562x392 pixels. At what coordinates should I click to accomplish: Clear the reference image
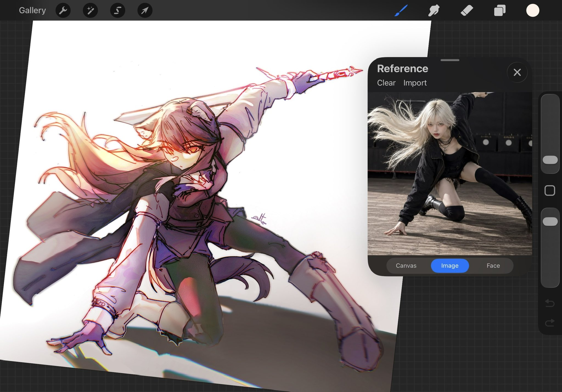tap(386, 83)
